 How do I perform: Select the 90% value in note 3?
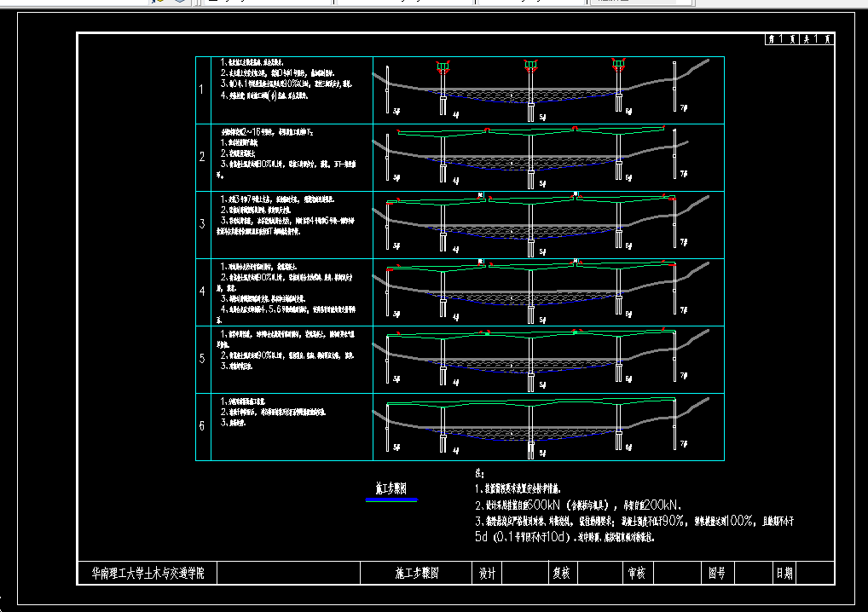tap(673, 521)
